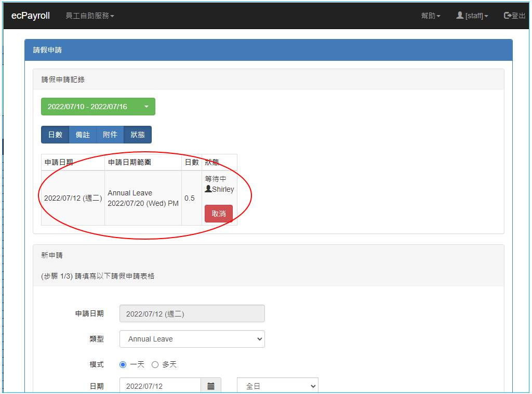532x394 pixels.
Task: Select the 附件 tab button
Action: tap(110, 135)
